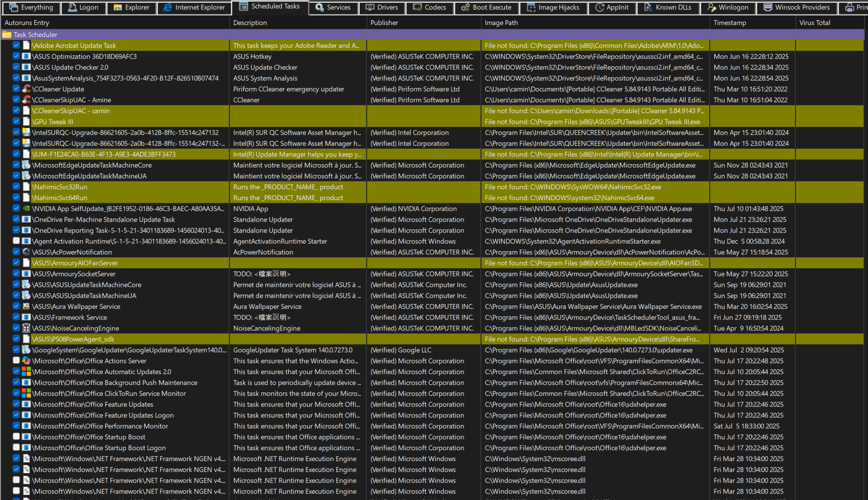Click the Office Feature Updates Logon icon

pyautogui.click(x=26, y=415)
